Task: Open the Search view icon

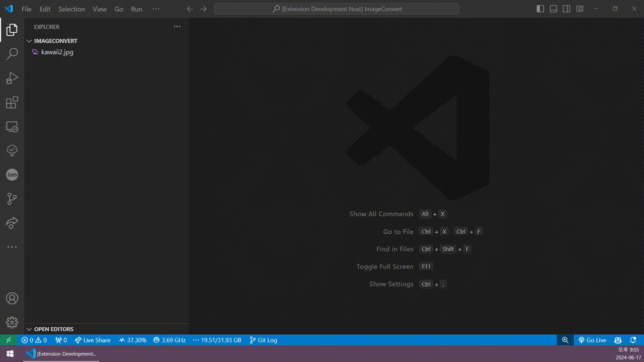Action: tap(12, 54)
